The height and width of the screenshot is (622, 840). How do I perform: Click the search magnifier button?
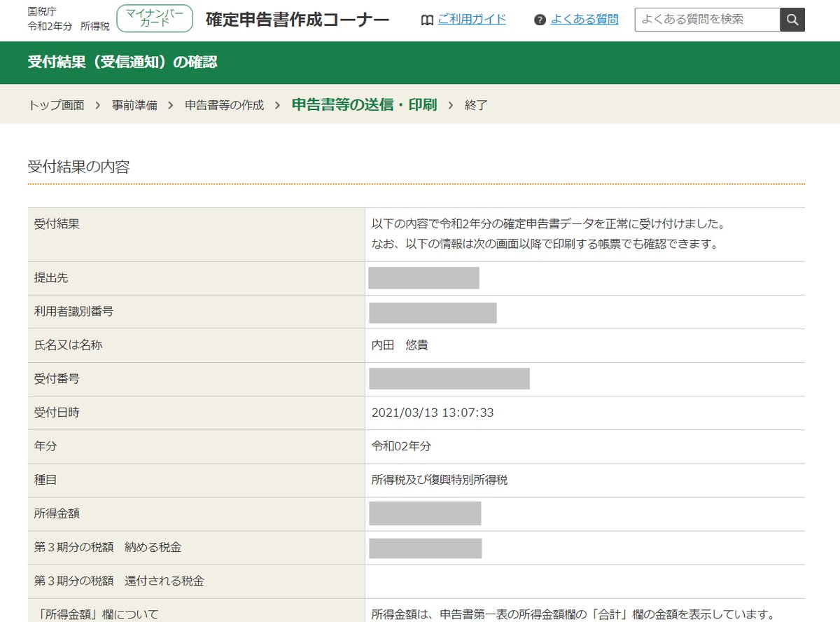click(792, 20)
